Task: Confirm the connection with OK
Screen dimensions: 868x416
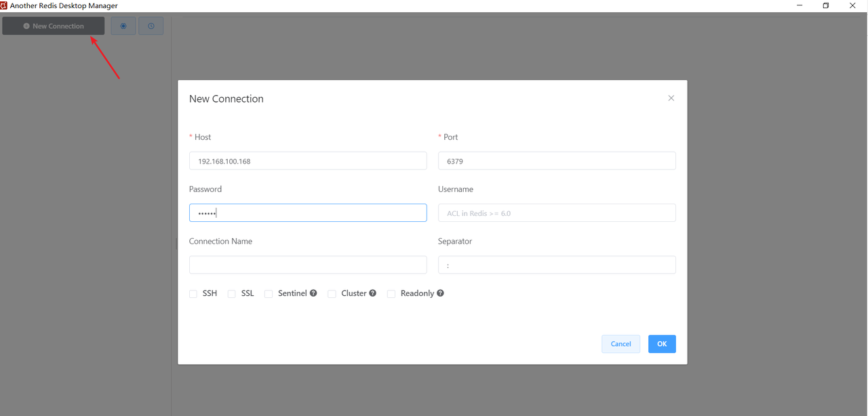Action: (x=662, y=344)
